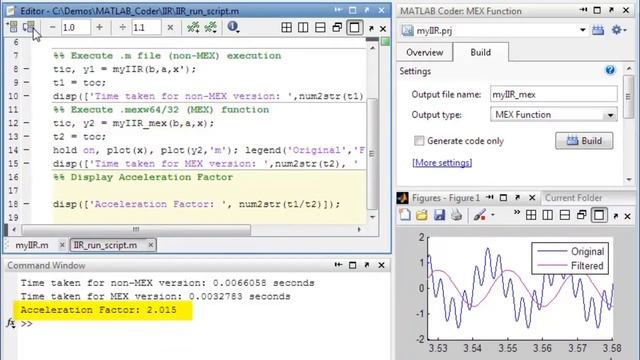Image resolution: width=640 pixels, height=360 pixels.
Task: Split Editor documents left and right
Action: point(303,27)
